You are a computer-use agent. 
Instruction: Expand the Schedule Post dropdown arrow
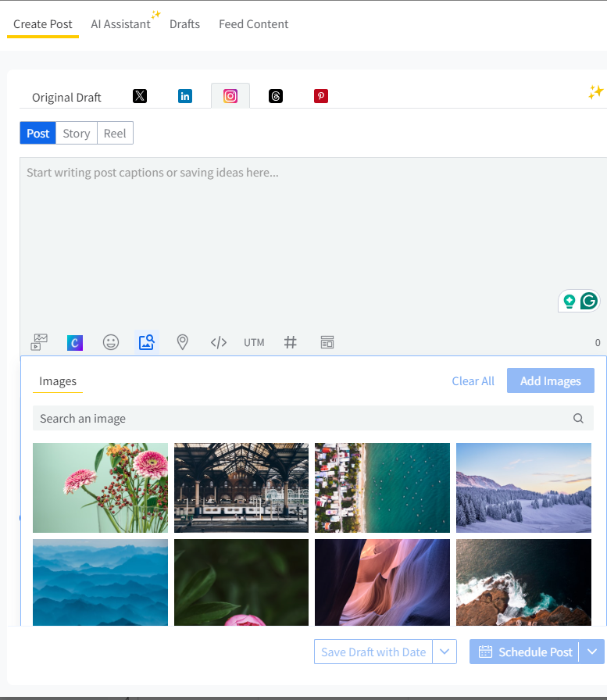point(592,652)
